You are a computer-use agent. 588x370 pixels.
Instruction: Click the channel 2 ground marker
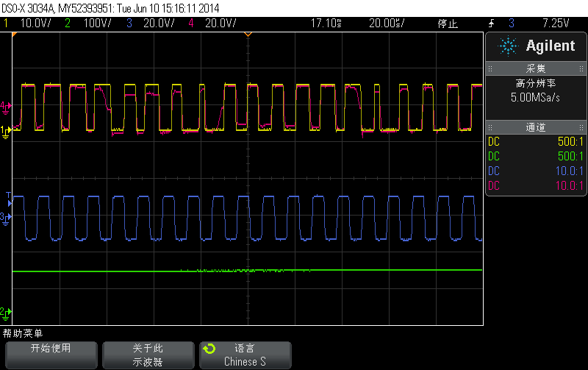pyautogui.click(x=6, y=313)
